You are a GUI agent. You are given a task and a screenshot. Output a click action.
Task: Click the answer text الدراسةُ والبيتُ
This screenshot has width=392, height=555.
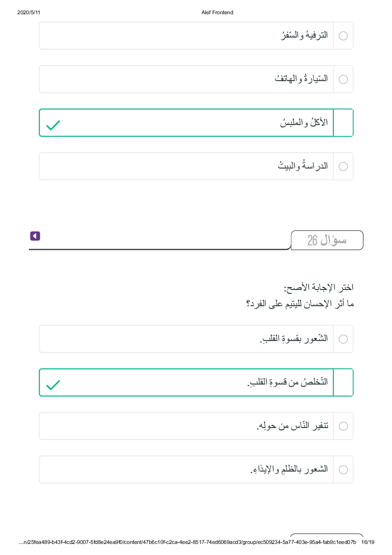point(303,166)
